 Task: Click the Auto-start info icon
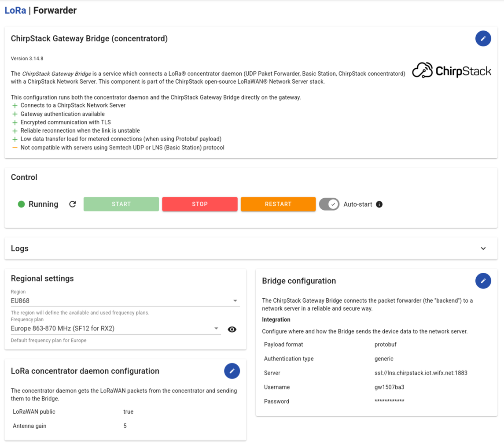[379, 204]
